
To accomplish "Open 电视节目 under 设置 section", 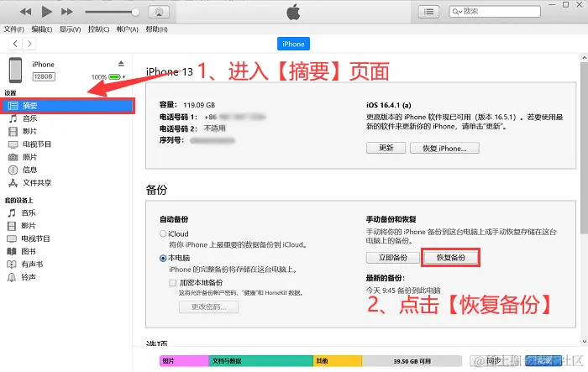I will click(x=37, y=144).
